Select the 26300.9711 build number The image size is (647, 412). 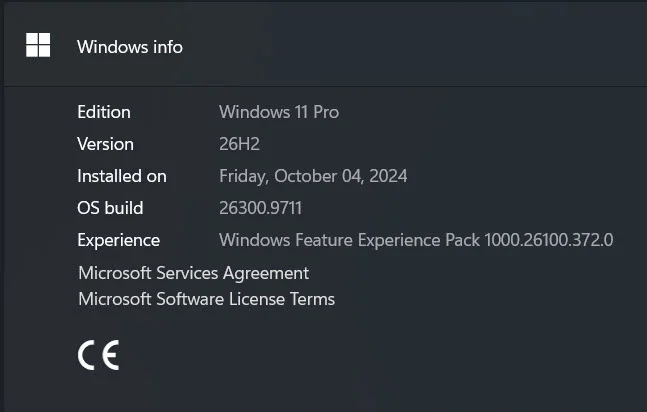(260, 208)
